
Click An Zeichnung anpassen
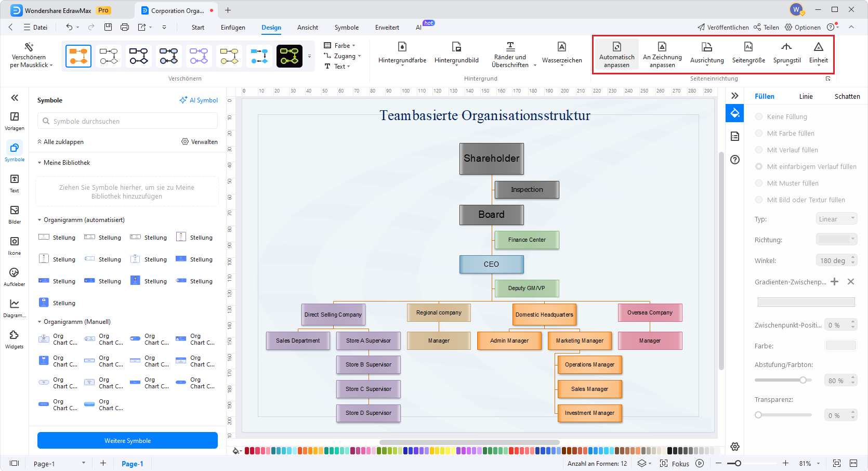click(662, 54)
